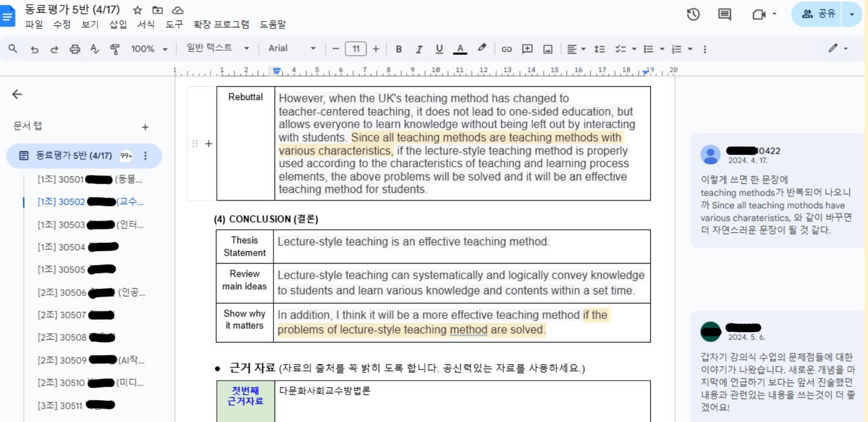Select the spelling and grammar check icon
Image resolution: width=868 pixels, height=422 pixels.
(93, 49)
